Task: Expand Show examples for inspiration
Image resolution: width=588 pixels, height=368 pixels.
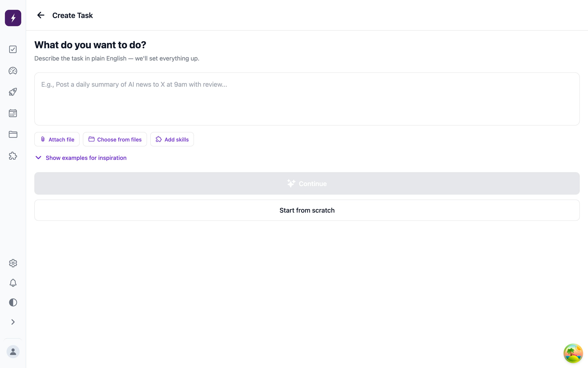Action: [81, 158]
